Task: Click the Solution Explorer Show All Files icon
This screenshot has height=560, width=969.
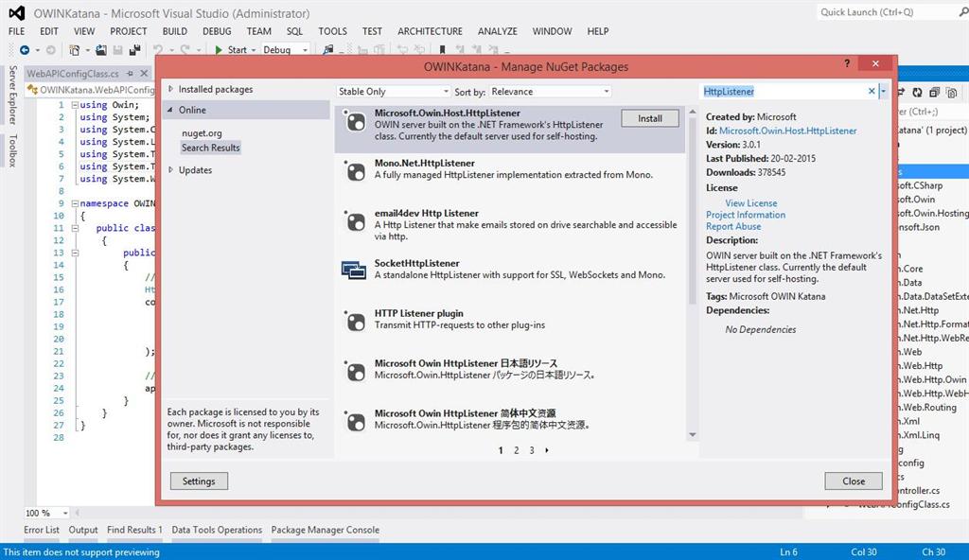Action: (952, 93)
